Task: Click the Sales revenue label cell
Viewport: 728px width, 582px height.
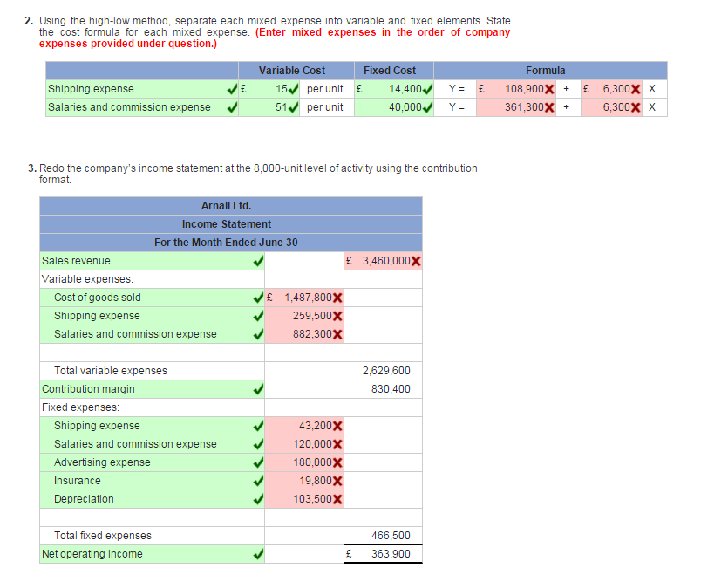Action: (x=152, y=261)
